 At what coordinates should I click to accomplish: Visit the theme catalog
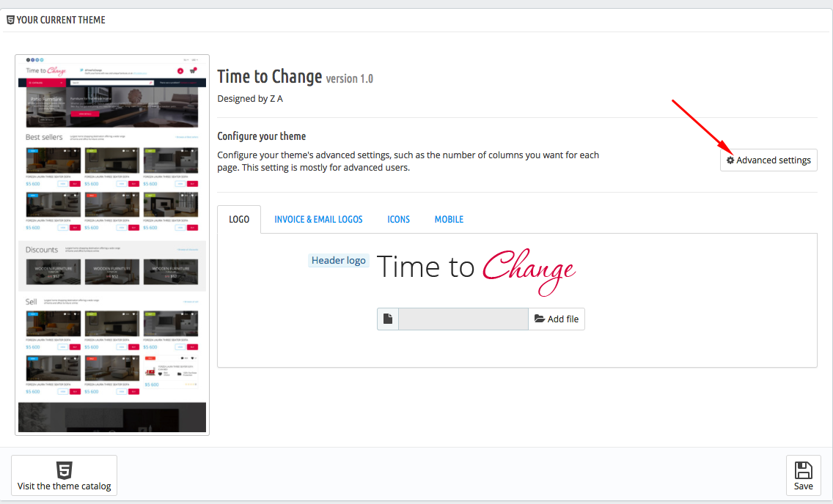tap(65, 475)
